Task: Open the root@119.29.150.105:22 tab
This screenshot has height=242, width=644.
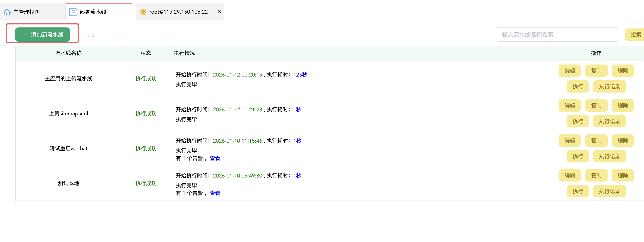Action: pyautogui.click(x=178, y=12)
